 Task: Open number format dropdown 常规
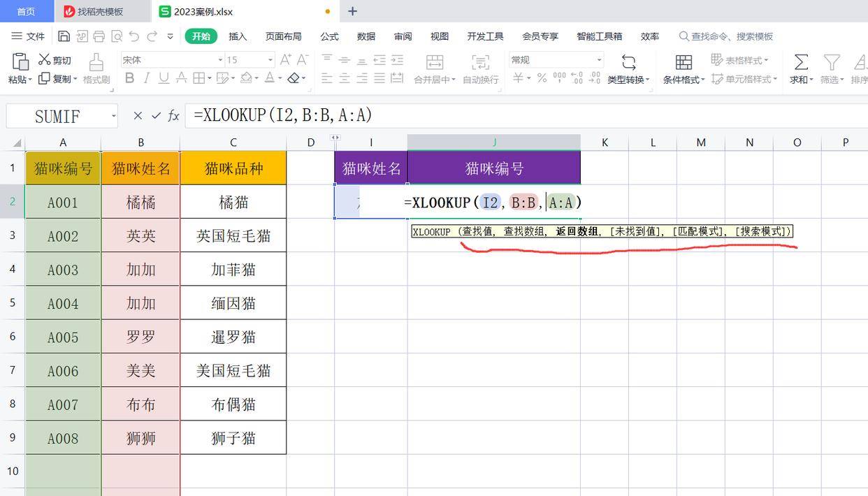599,60
